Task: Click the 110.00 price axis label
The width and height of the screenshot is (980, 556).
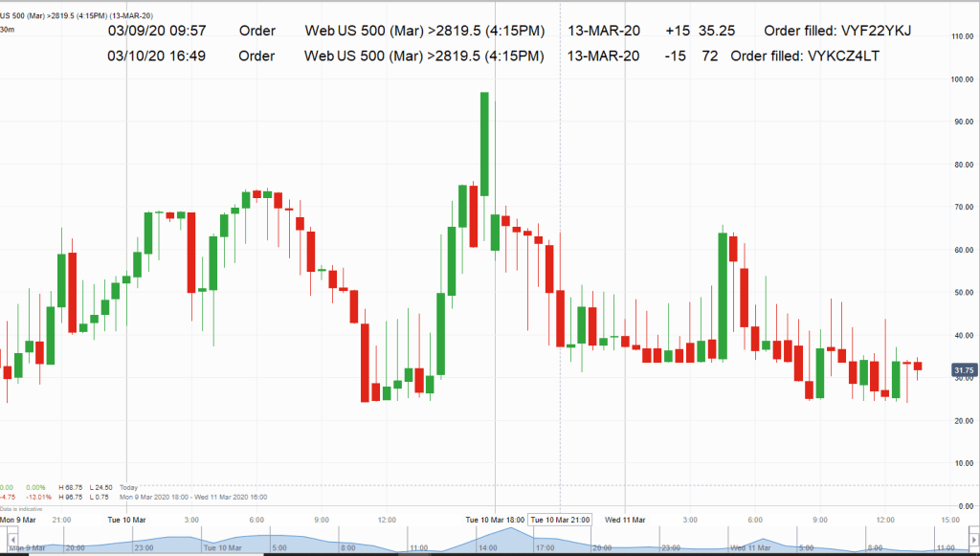Action: [x=963, y=36]
